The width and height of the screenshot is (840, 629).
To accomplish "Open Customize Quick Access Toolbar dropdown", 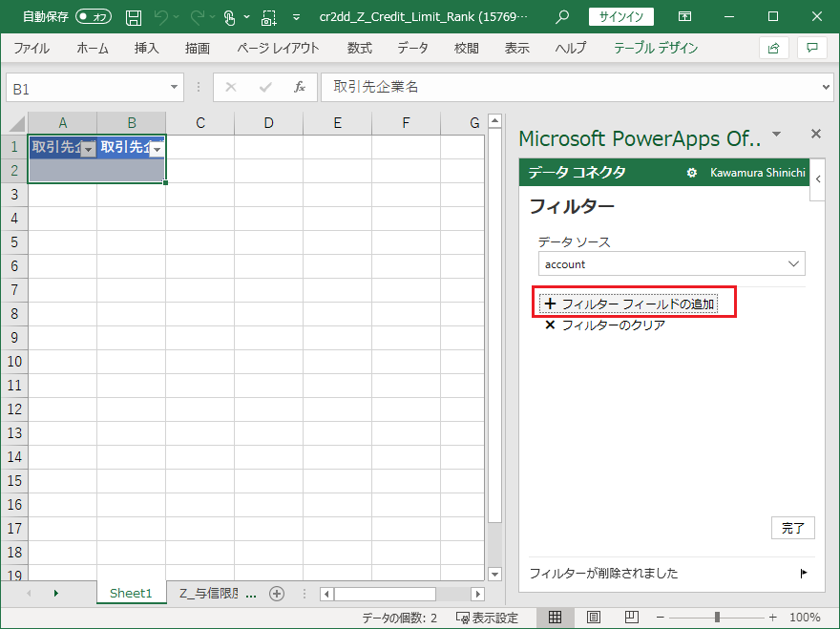I will 296,17.
